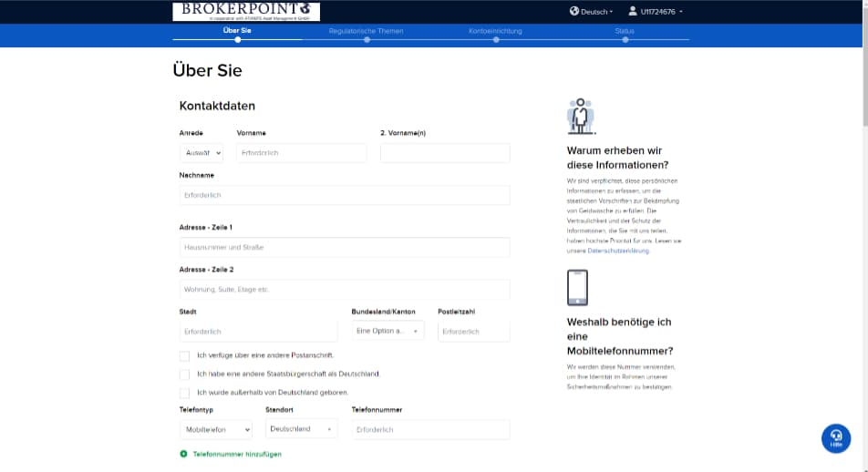Check 'Ich verfüge über eine andere Postanschrift'
This screenshot has height=472, width=868.
click(184, 355)
